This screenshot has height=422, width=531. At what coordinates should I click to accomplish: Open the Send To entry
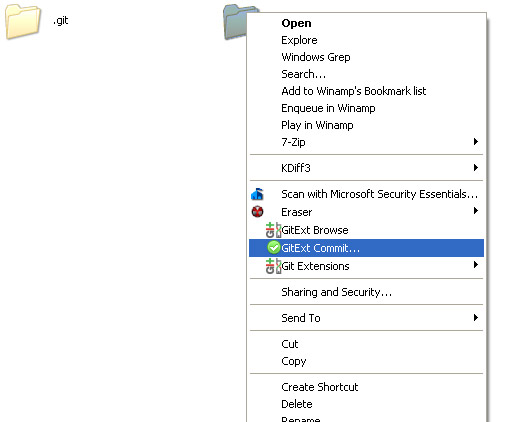(366, 318)
